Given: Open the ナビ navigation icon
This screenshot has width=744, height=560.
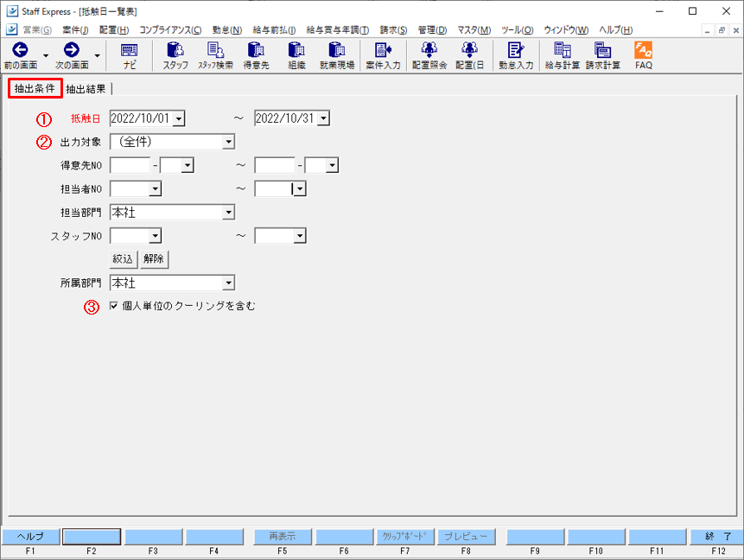Looking at the screenshot, I should point(129,55).
